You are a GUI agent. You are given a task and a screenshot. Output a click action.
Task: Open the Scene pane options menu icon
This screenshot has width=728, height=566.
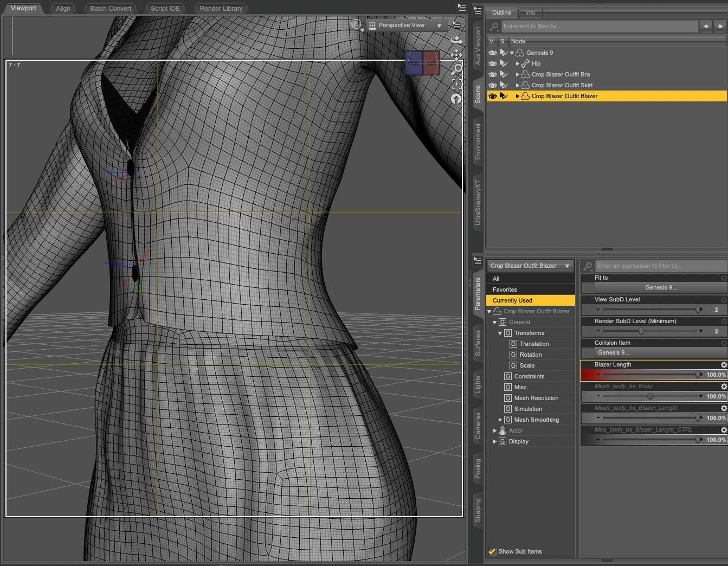coord(478,10)
